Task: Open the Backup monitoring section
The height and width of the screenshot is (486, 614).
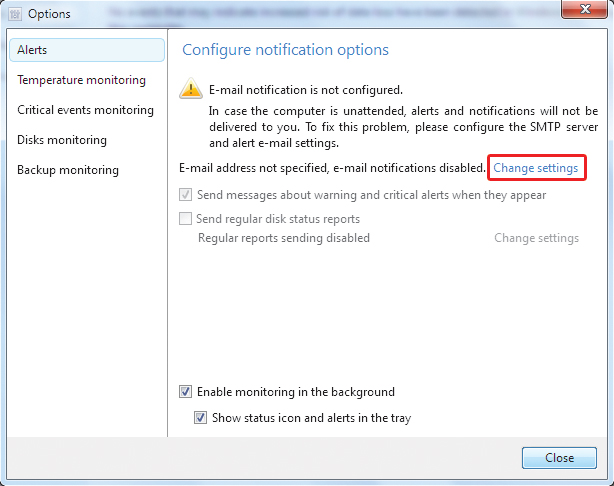Action: (x=68, y=170)
